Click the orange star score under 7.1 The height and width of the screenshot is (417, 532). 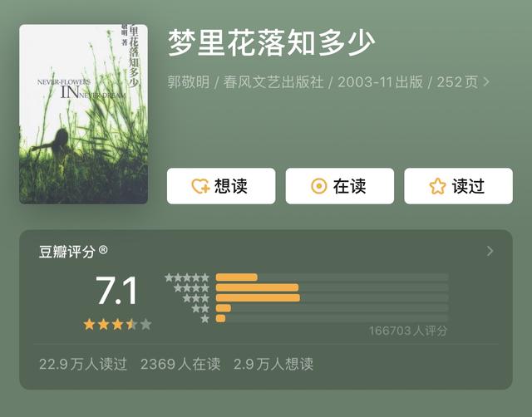pyautogui.click(x=117, y=325)
